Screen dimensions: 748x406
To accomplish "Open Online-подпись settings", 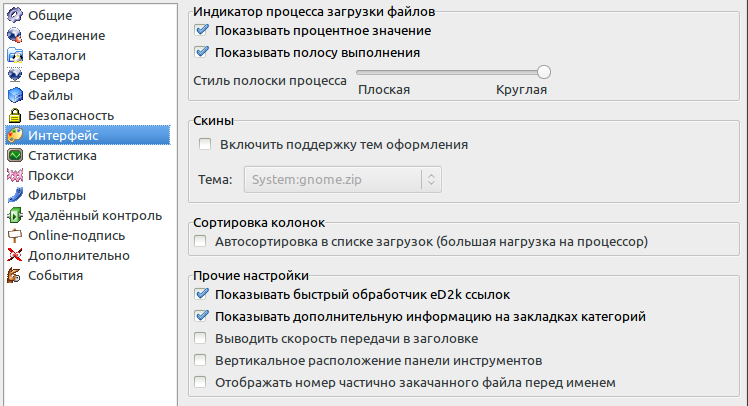I will pyautogui.click(x=76, y=236).
